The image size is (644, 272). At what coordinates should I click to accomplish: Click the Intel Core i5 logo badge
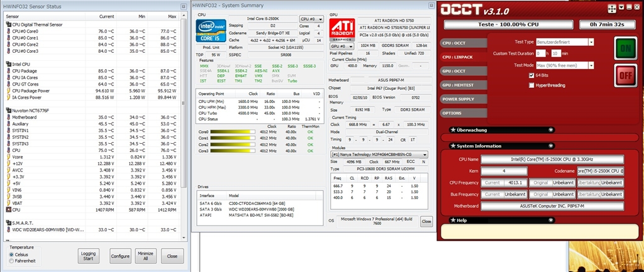211,31
